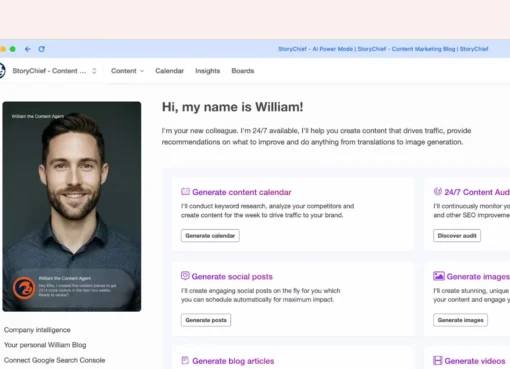Open the Calendar tab
The height and width of the screenshot is (369, 510).
tap(169, 71)
